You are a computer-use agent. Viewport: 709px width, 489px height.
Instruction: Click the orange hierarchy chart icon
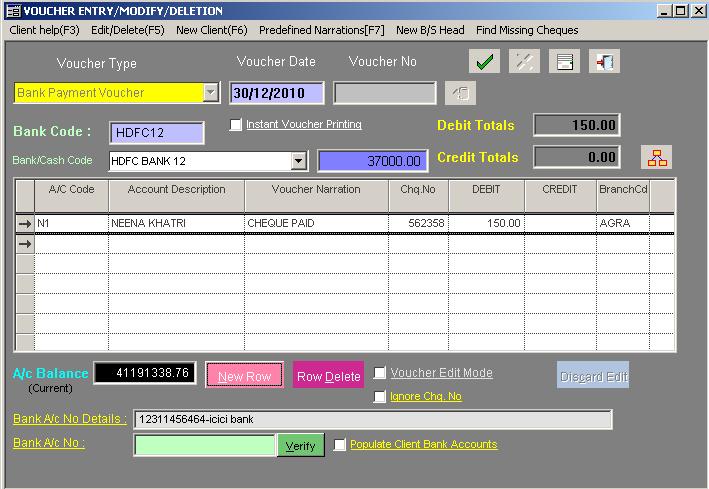pos(657,157)
